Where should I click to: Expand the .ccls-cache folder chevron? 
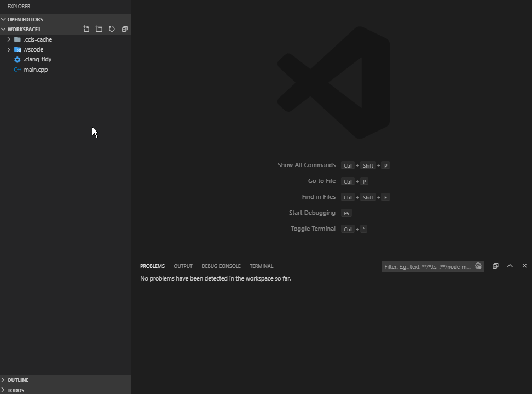(x=9, y=39)
